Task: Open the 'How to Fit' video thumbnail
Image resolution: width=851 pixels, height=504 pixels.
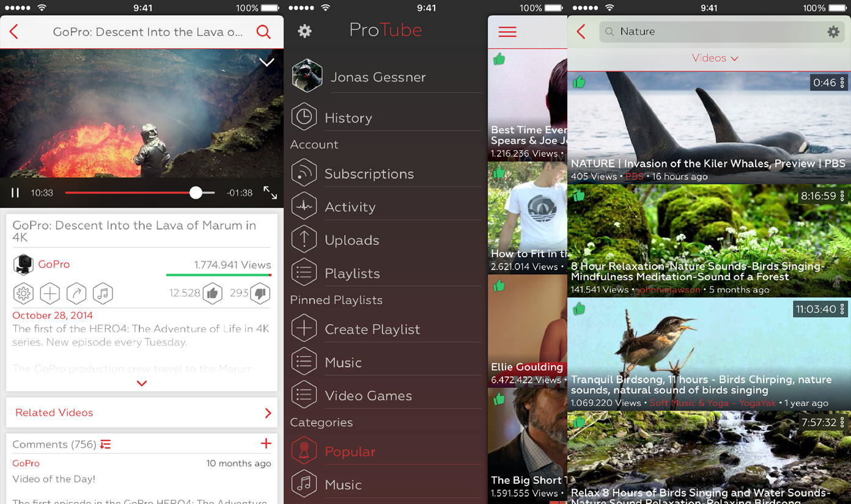Action: click(528, 217)
